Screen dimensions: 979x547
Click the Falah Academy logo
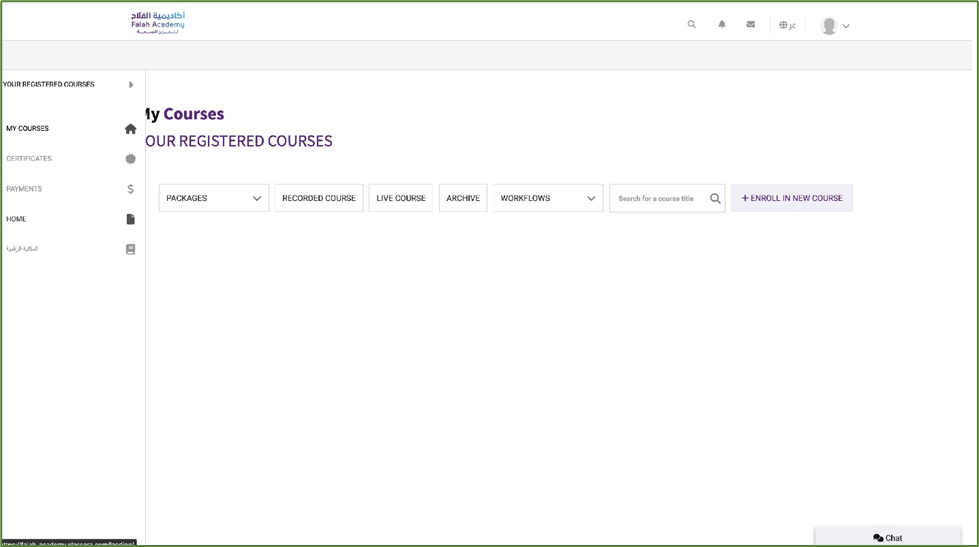pyautogui.click(x=158, y=22)
